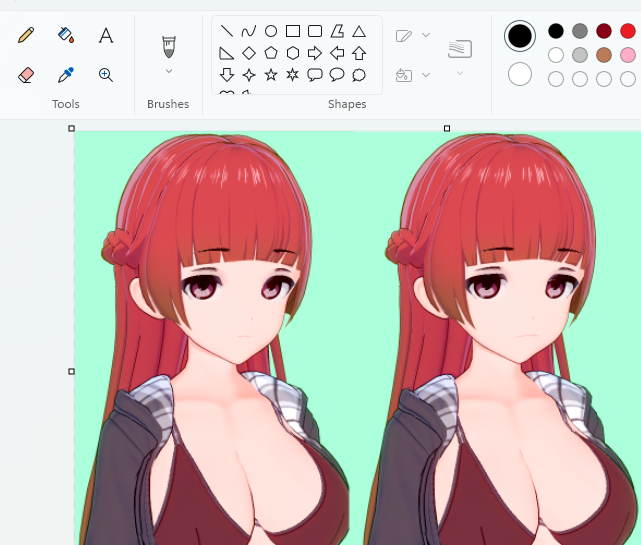
Task: Select Color 2 white background circle
Action: (520, 74)
